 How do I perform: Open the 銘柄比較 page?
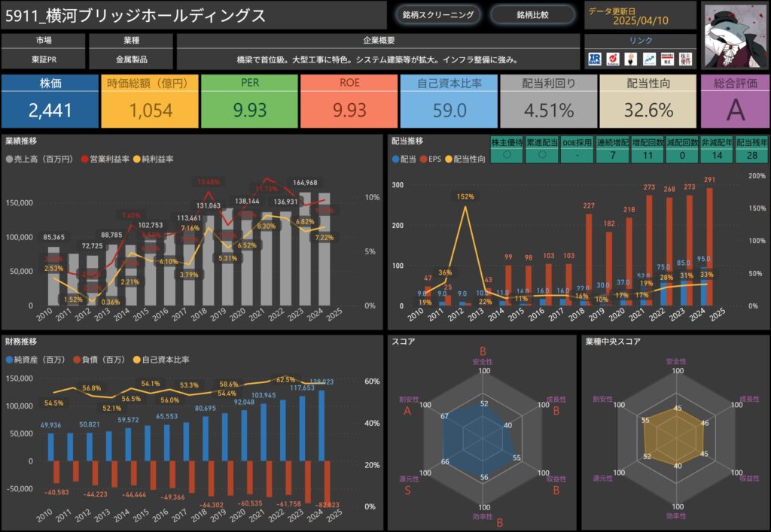532,14
